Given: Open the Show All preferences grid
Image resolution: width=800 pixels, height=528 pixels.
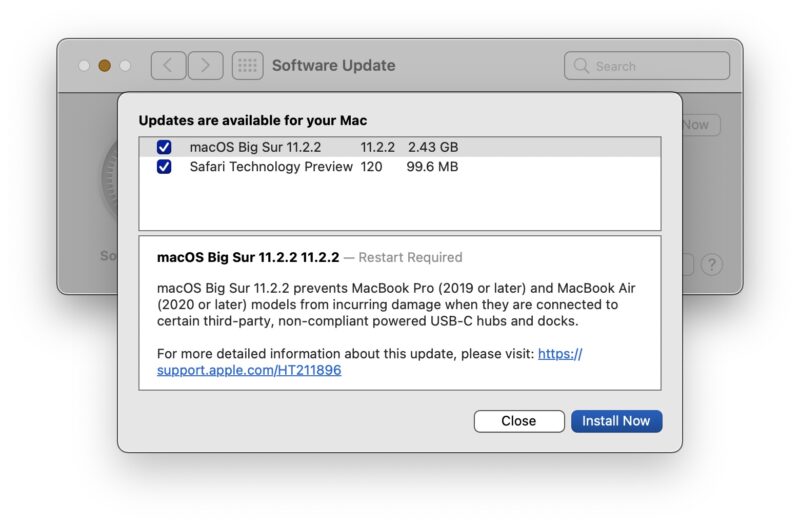Looking at the screenshot, I should coord(247,66).
